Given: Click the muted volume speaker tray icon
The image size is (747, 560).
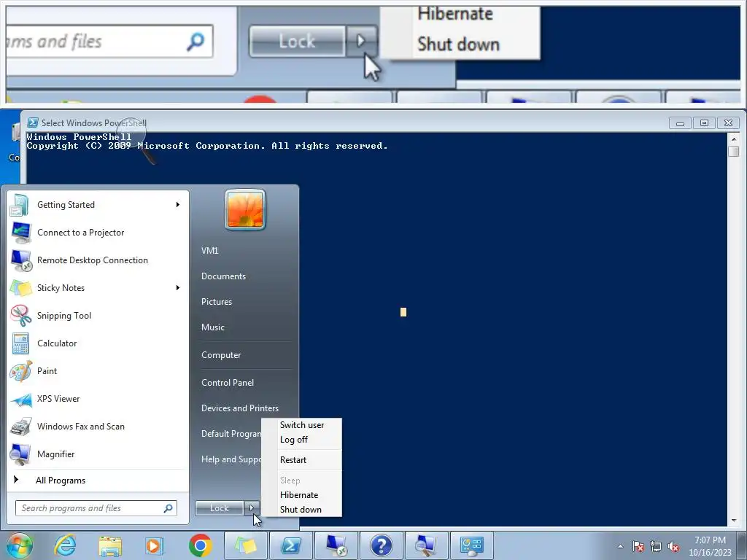Looking at the screenshot, I should 673,546.
